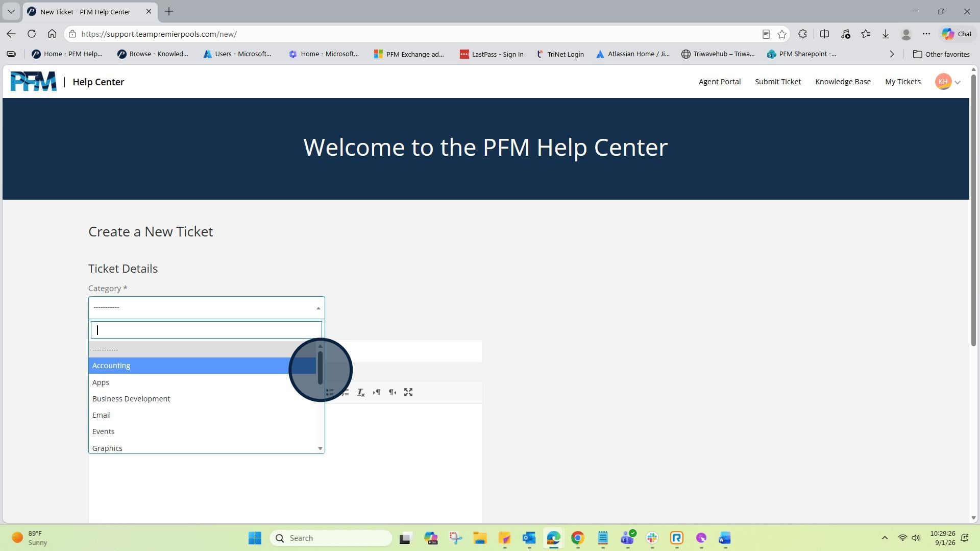Viewport: 980px width, 551px height.
Task: Open browser settings and more menu
Action: (926, 34)
